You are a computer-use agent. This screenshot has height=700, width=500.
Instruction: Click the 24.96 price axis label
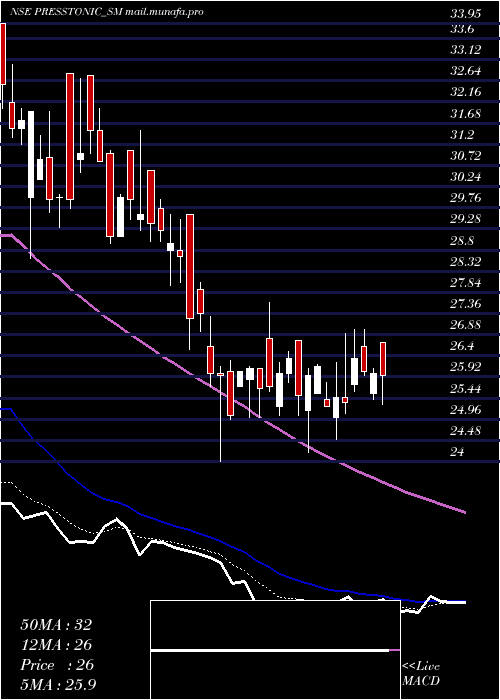466,409
